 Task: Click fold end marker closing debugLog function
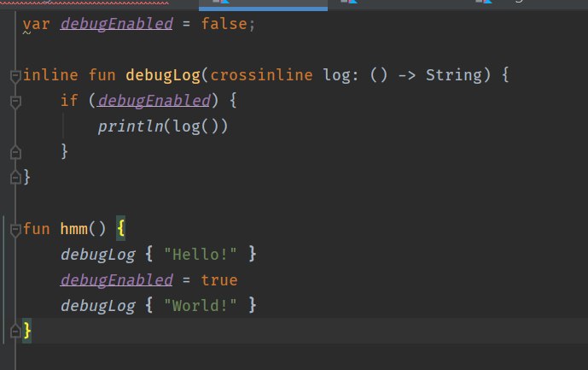pyautogui.click(x=15, y=177)
